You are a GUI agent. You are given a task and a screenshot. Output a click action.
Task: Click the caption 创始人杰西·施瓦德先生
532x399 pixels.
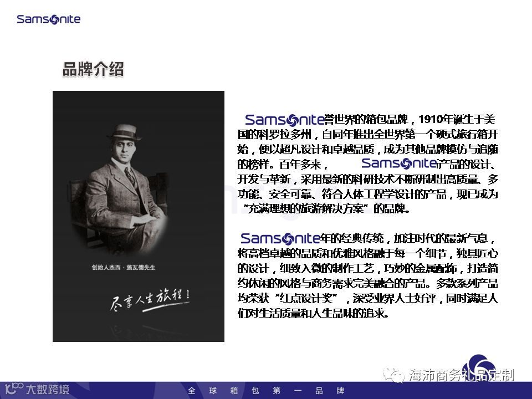coord(123,267)
